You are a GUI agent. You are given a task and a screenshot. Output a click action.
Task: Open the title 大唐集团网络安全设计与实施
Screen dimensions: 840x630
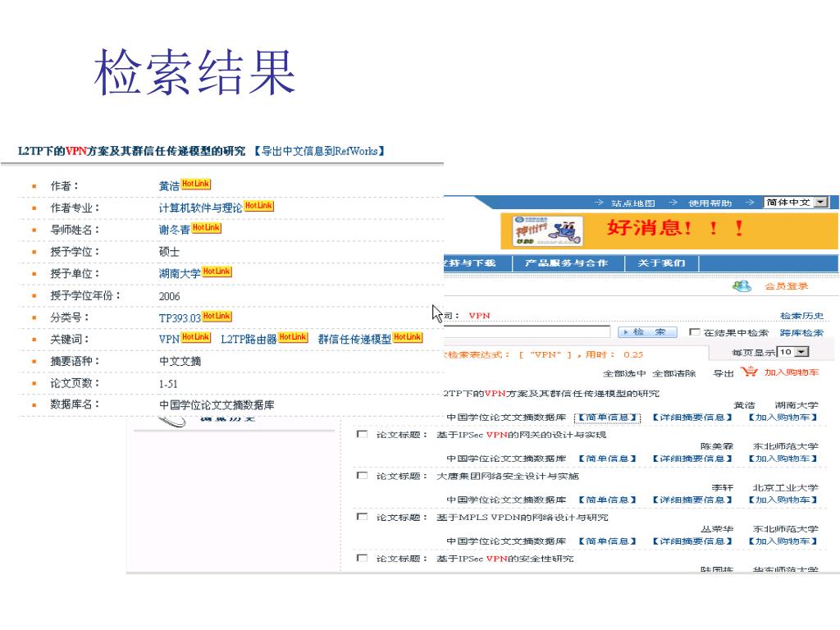click(507, 476)
